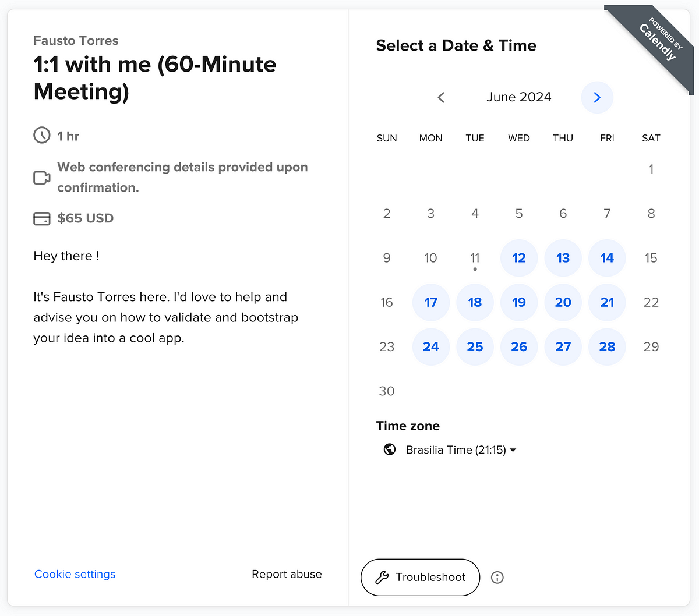Pick Tuesday June 25
The image size is (699, 616).
pyautogui.click(x=475, y=346)
